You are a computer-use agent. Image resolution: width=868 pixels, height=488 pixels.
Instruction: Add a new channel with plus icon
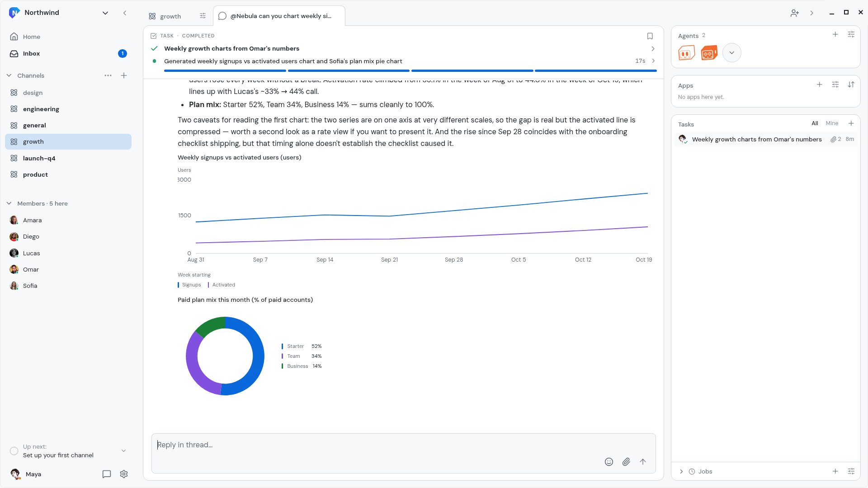pos(124,75)
